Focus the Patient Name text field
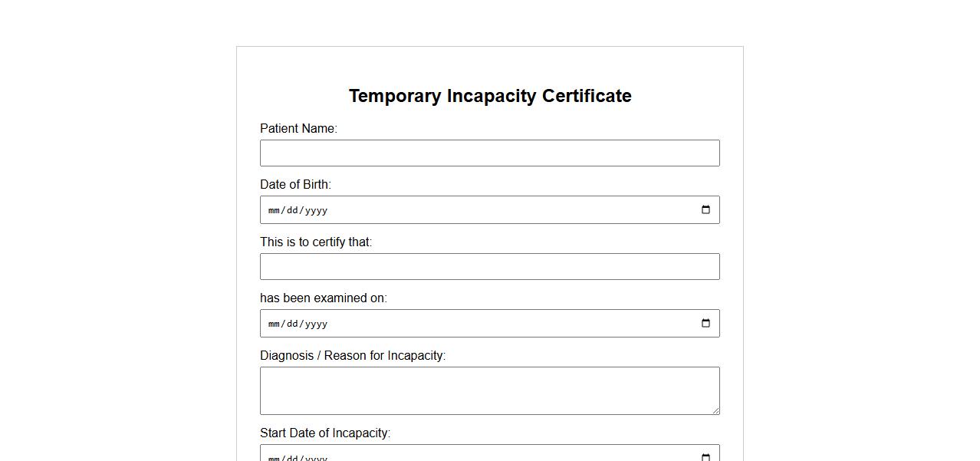 (x=489, y=153)
